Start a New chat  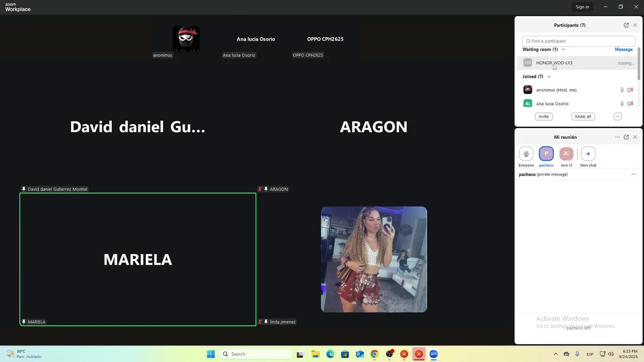click(588, 157)
